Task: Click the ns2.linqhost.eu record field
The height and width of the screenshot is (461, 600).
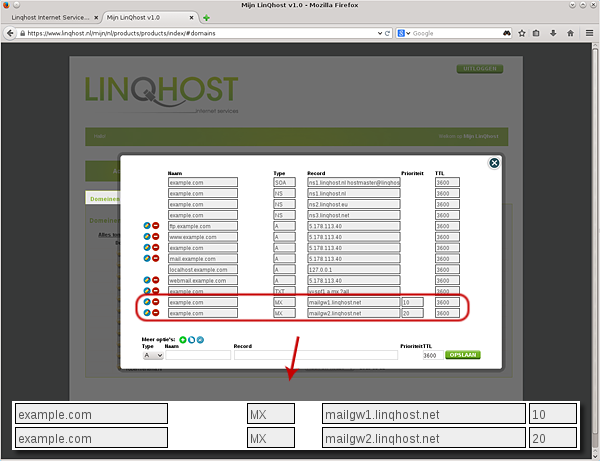Action: (354, 204)
